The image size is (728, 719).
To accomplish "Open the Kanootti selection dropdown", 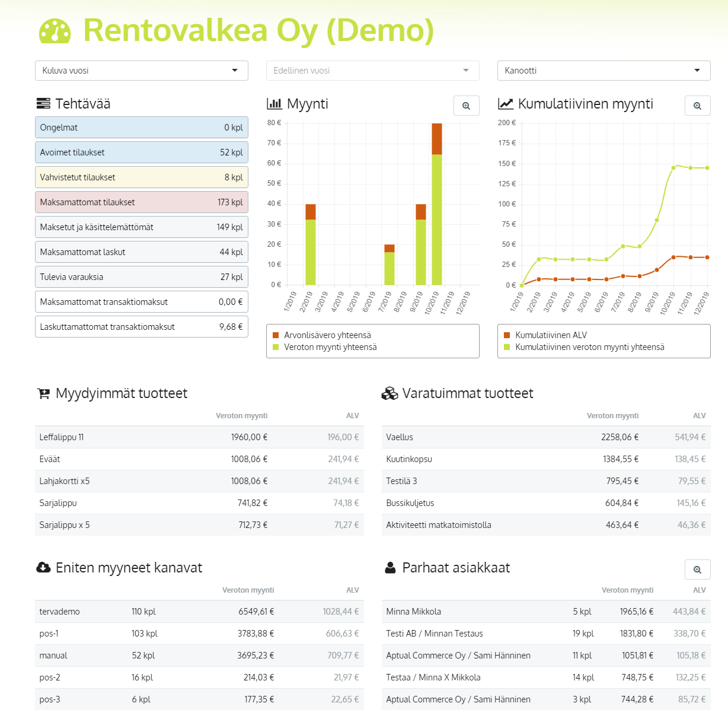I will [x=604, y=71].
